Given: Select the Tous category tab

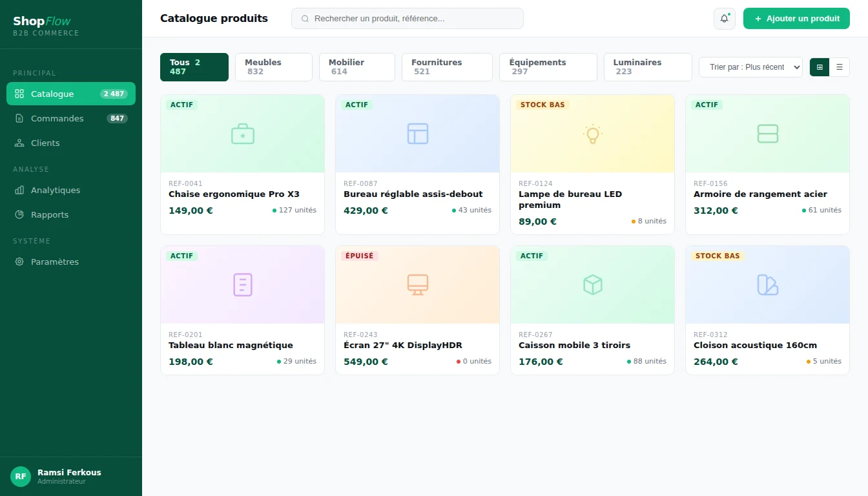Looking at the screenshot, I should coord(194,67).
